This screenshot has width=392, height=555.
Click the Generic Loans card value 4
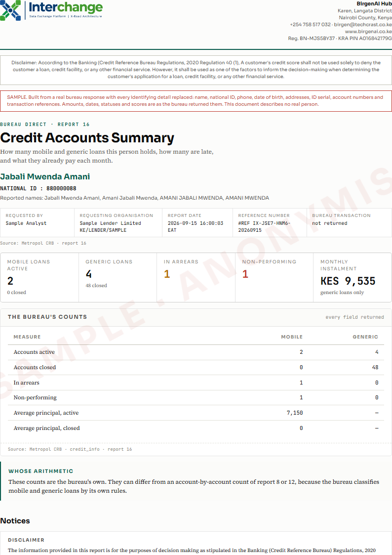tap(89, 274)
